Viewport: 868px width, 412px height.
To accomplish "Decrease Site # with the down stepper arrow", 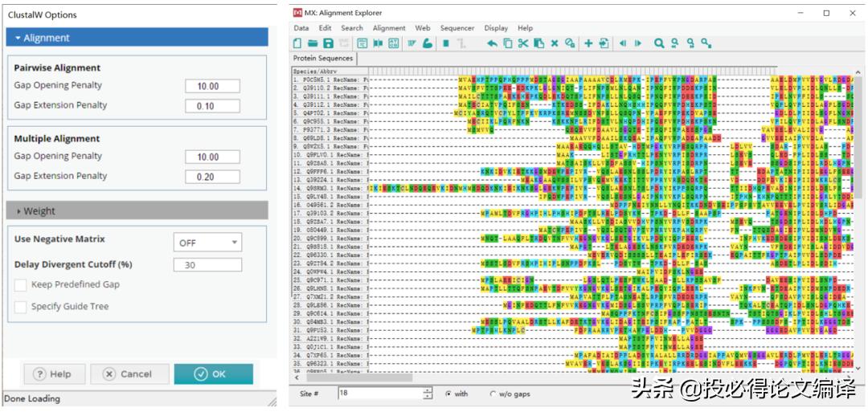I will pos(427,397).
